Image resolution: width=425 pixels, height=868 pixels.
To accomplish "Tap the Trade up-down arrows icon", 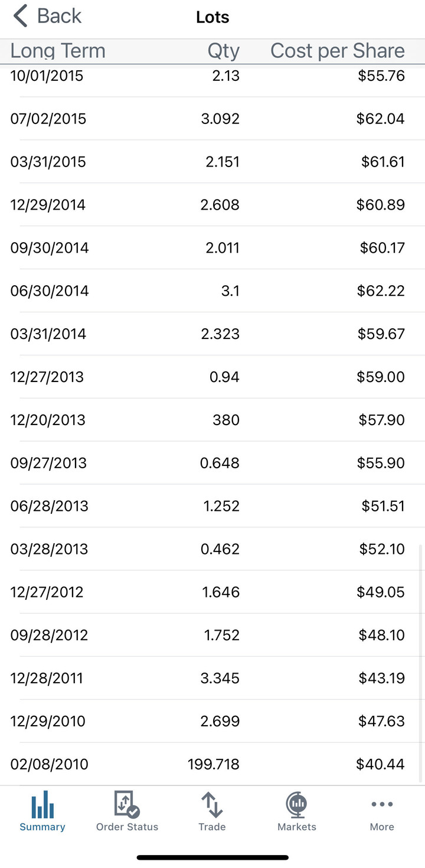I will click(x=212, y=804).
